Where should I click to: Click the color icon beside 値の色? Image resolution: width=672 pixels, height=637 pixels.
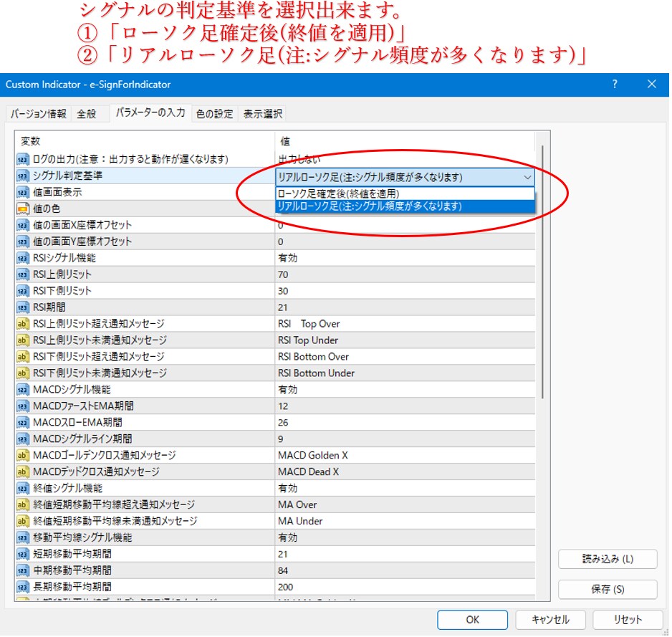pyautogui.click(x=22, y=209)
